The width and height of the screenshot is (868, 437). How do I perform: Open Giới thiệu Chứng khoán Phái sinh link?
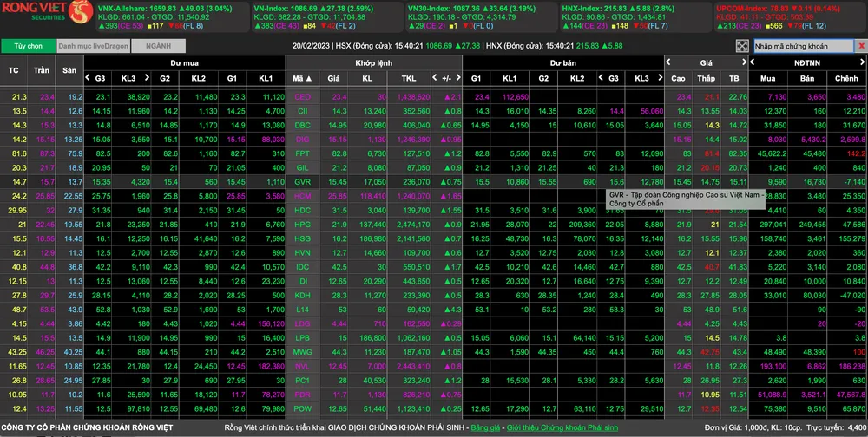point(562,427)
